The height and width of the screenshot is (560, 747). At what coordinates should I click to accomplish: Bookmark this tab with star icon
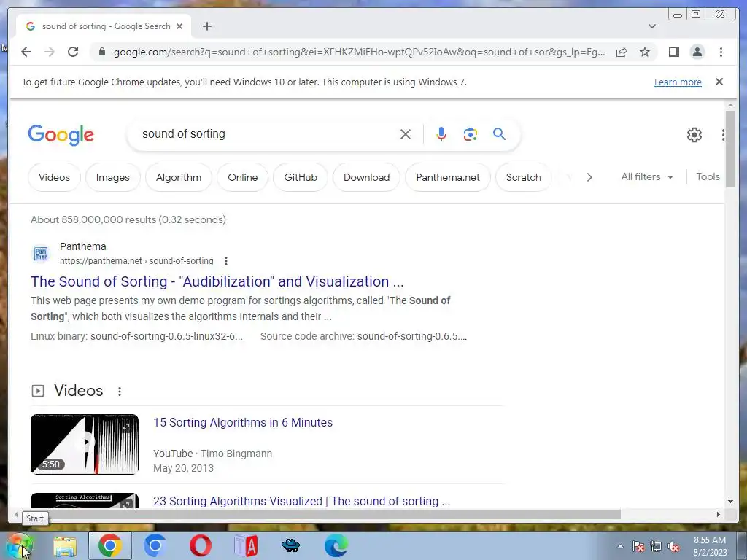point(645,52)
